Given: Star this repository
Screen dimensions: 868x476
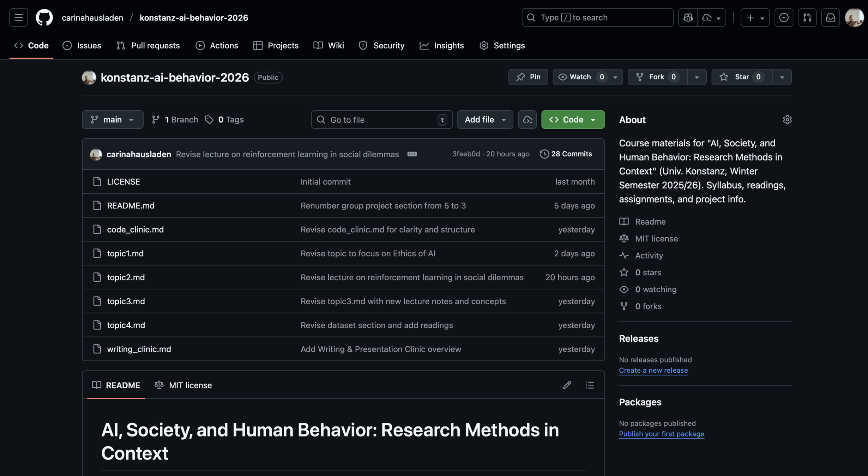Looking at the screenshot, I should tap(741, 77).
